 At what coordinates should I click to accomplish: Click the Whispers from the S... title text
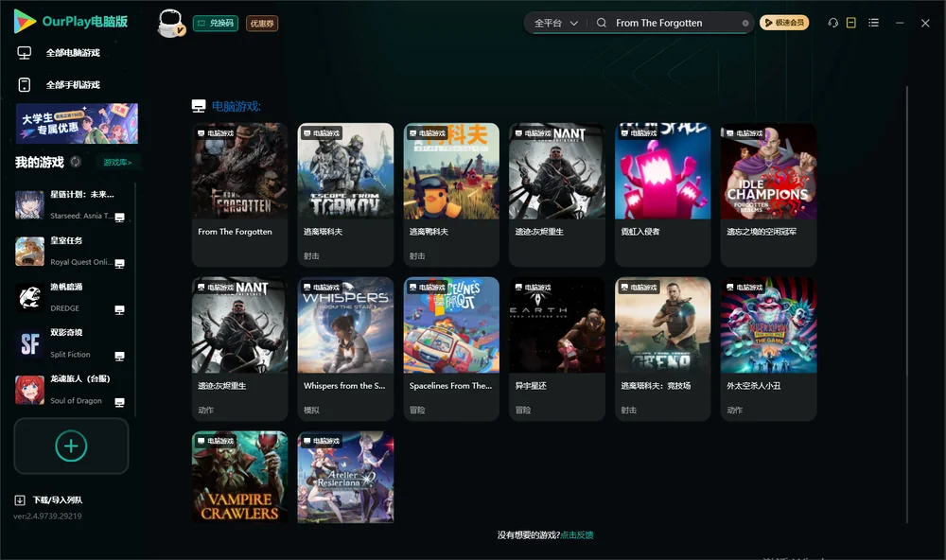[344, 386]
